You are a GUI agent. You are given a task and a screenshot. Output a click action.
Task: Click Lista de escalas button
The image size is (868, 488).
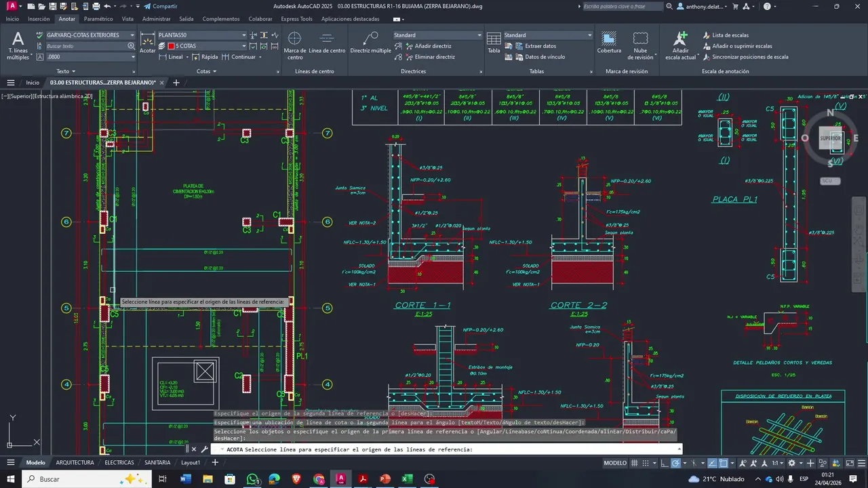(726, 35)
